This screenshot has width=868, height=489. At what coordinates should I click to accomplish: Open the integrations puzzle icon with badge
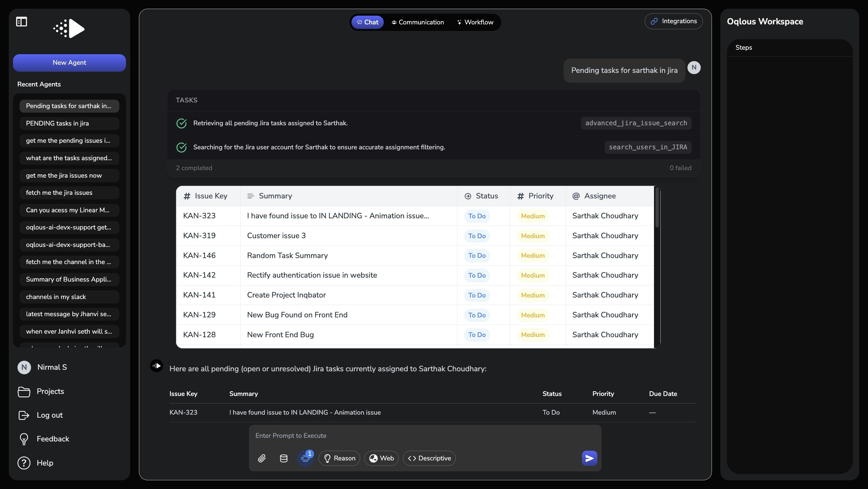point(306,458)
